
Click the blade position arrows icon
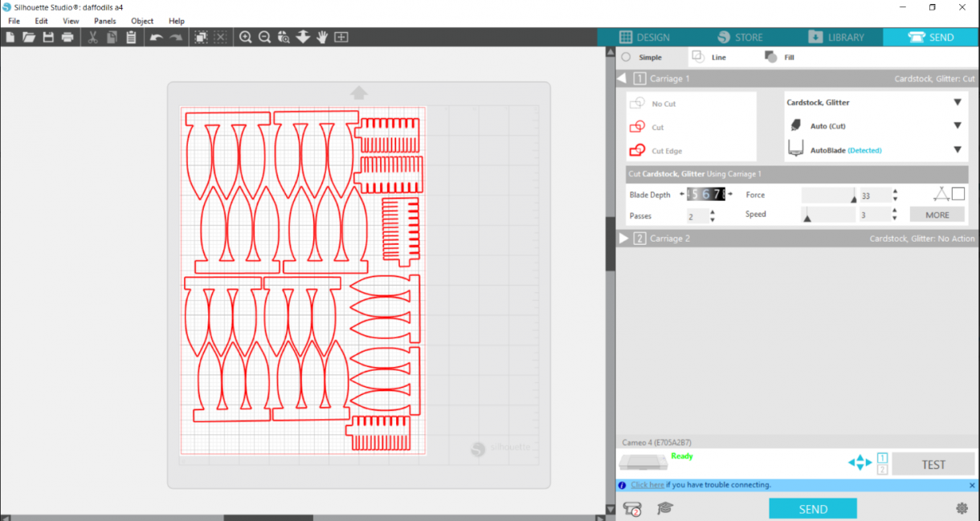(x=860, y=462)
